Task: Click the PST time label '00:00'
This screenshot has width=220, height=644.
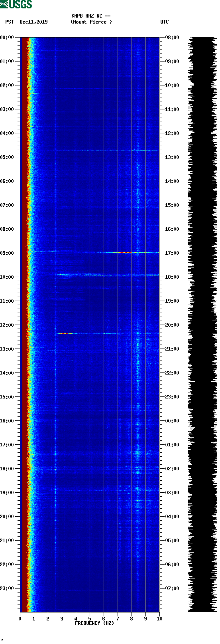Action: click(x=7, y=38)
